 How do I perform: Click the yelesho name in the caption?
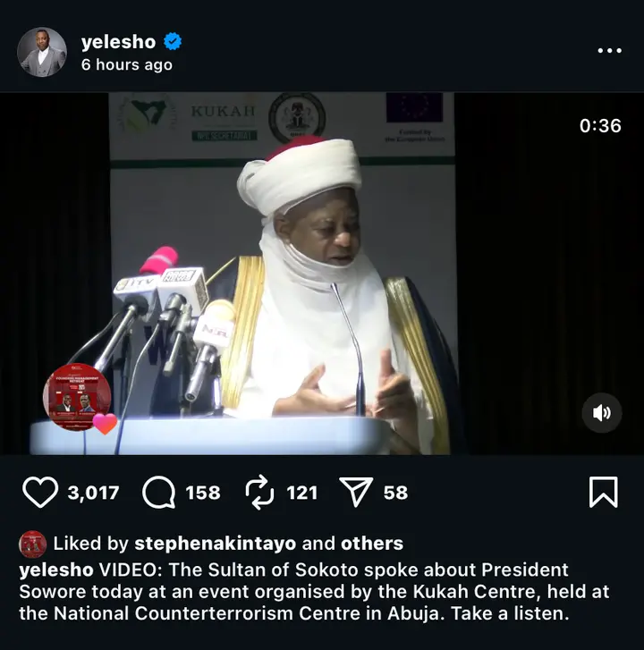(56, 570)
